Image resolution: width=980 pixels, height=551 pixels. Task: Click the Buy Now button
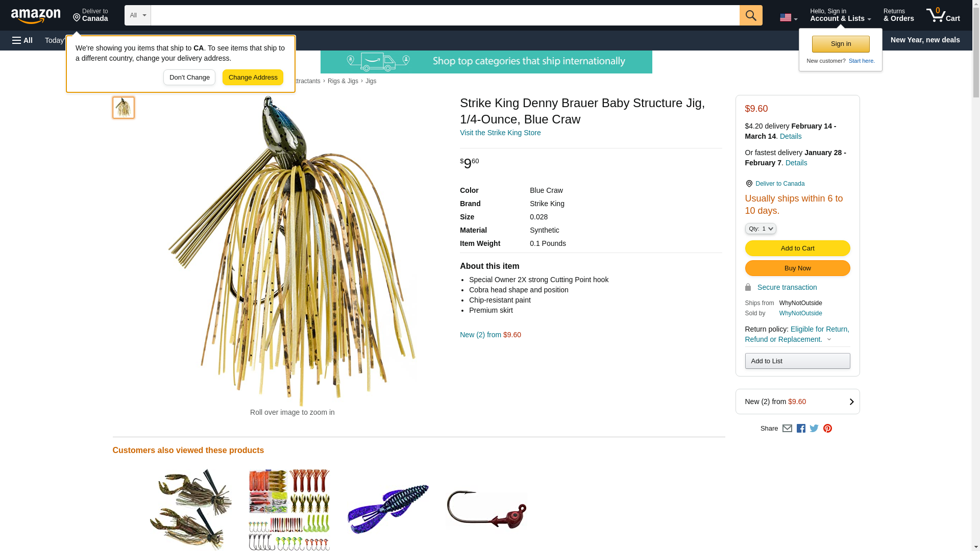pyautogui.click(x=797, y=268)
